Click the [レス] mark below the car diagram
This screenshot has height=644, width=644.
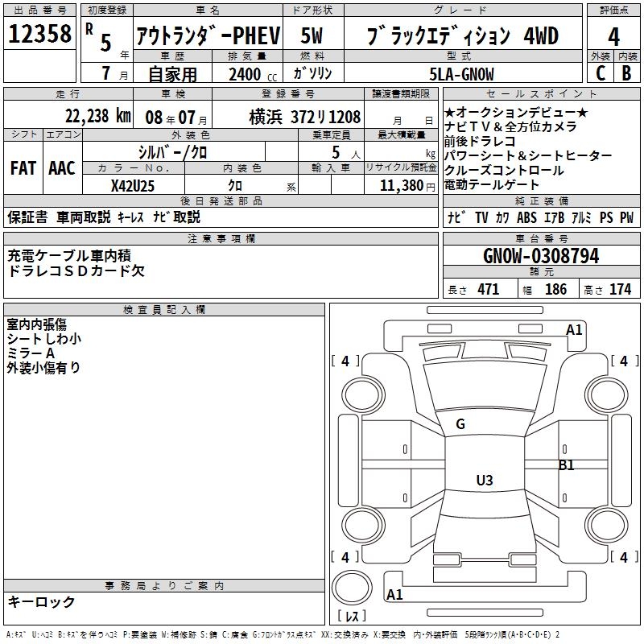tap(351, 617)
